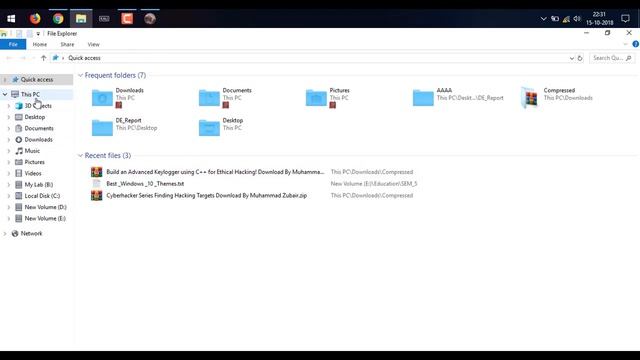Expand the 3D Objects tree node
The height and width of the screenshot is (360, 640).
point(9,106)
